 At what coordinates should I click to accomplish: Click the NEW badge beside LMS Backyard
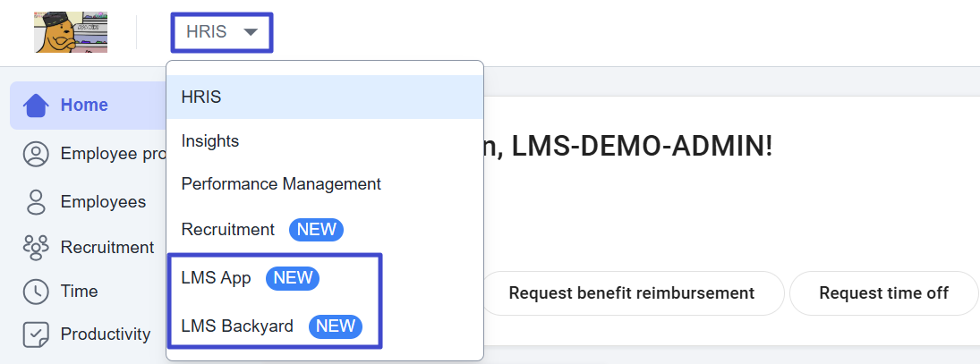pos(336,326)
